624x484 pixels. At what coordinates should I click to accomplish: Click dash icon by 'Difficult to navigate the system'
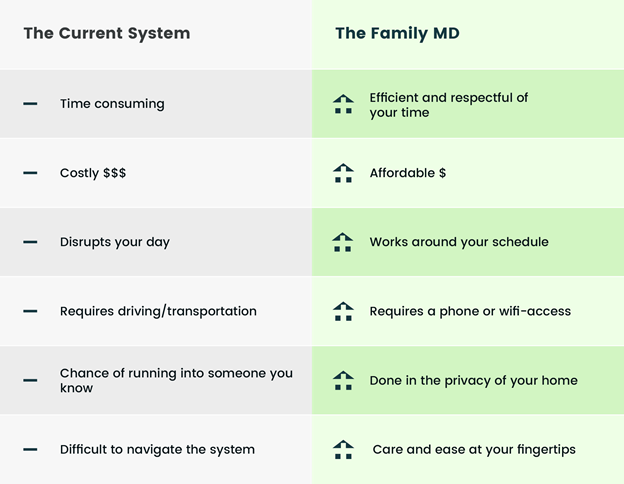[30, 449]
